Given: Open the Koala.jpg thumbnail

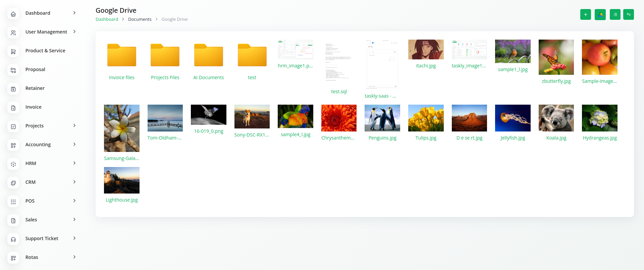Looking at the screenshot, I should click(556, 118).
